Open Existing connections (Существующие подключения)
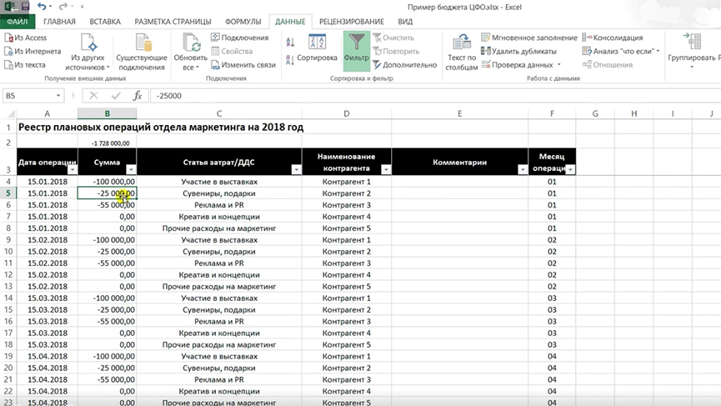The width and height of the screenshot is (721, 406). (x=142, y=52)
